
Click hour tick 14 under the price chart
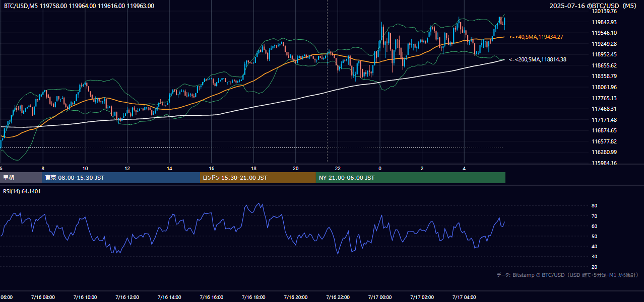(169, 168)
